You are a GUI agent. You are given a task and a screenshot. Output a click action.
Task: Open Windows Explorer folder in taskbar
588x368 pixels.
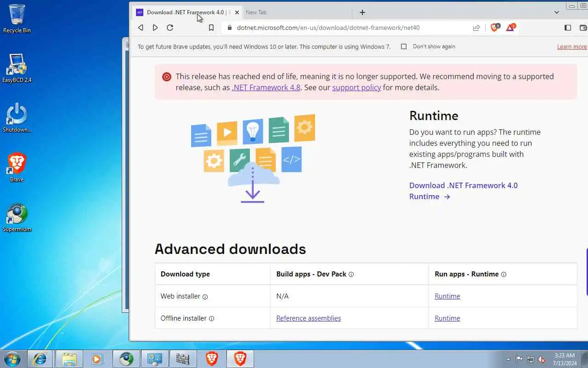coord(69,359)
